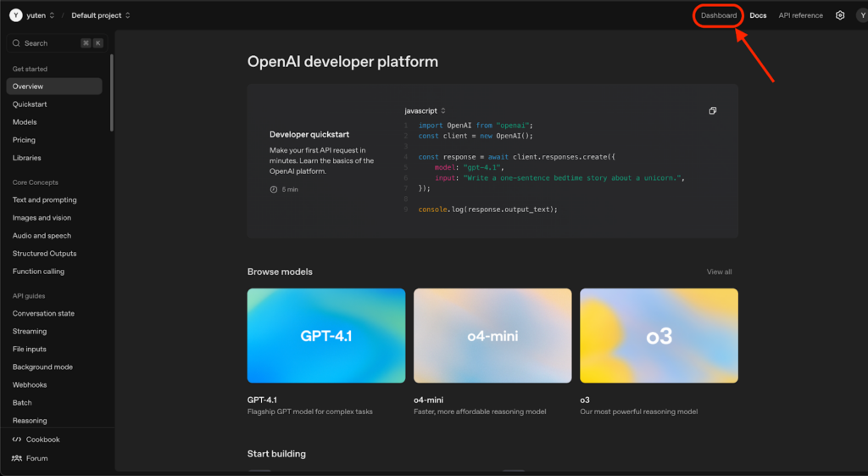Viewport: 868px width, 476px height.
Task: Click the search magnifier icon
Action: pyautogui.click(x=16, y=43)
